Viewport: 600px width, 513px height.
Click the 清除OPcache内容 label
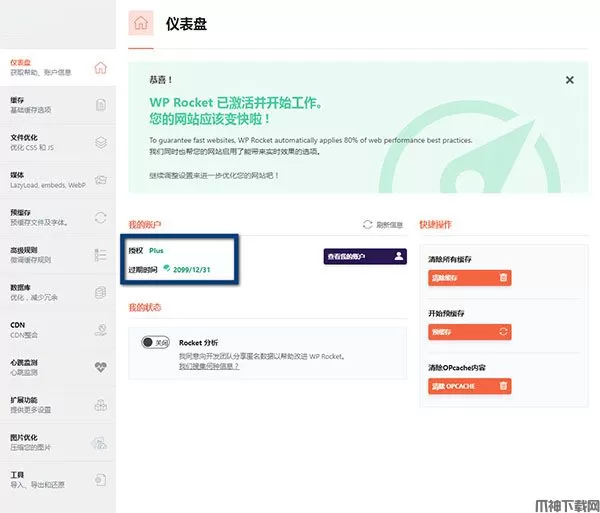pyautogui.click(x=457, y=368)
